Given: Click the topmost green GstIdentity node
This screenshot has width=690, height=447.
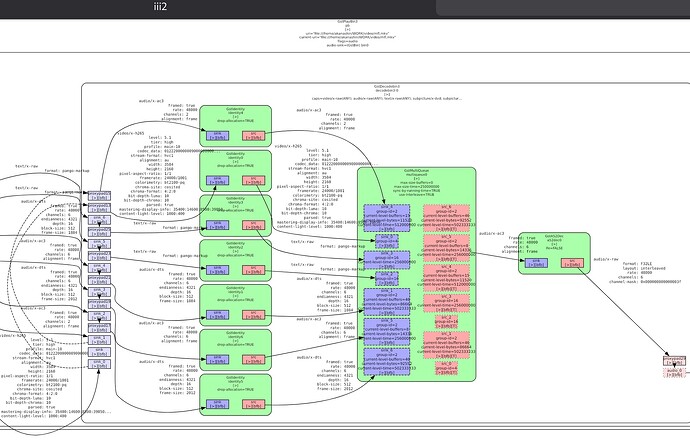Looking at the screenshot, I should 235,112.
